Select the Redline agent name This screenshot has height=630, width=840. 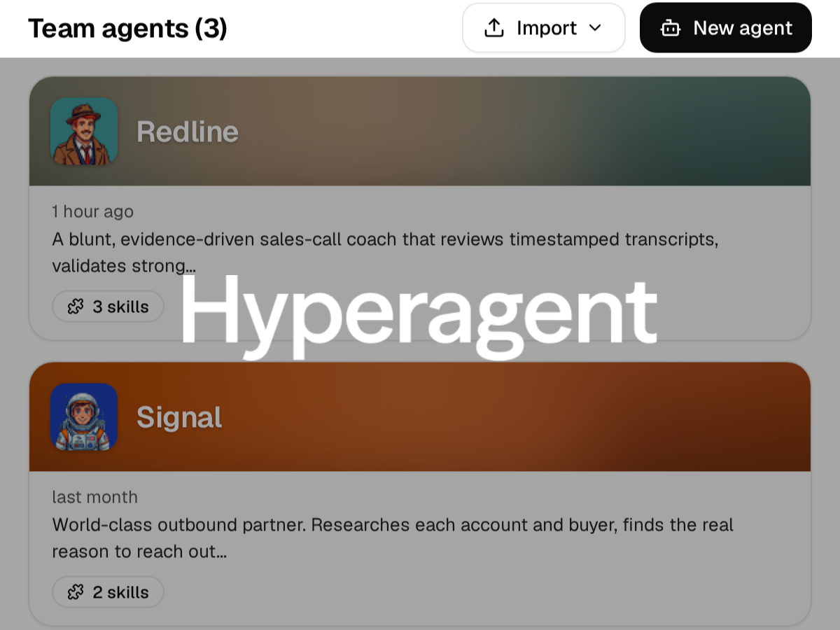188,132
